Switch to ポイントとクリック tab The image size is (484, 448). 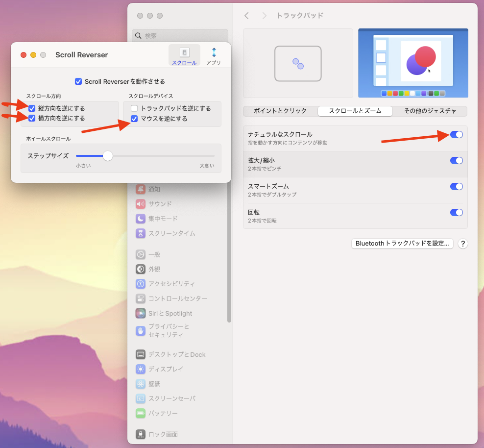tap(280, 111)
